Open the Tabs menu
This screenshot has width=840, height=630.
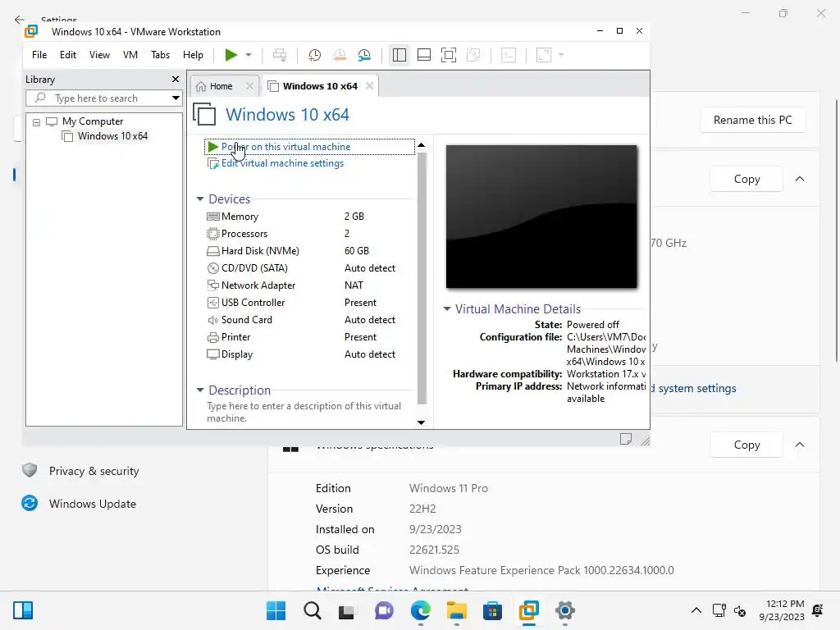tap(160, 55)
